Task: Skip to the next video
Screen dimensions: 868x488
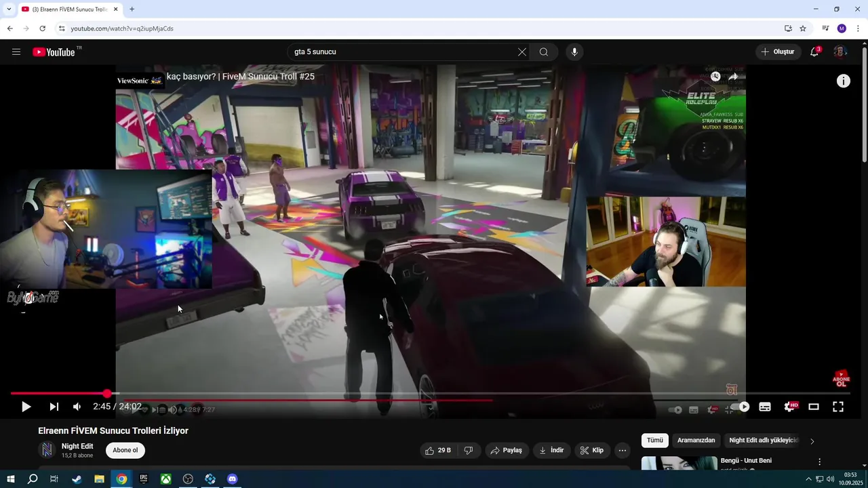Action: coord(54,407)
